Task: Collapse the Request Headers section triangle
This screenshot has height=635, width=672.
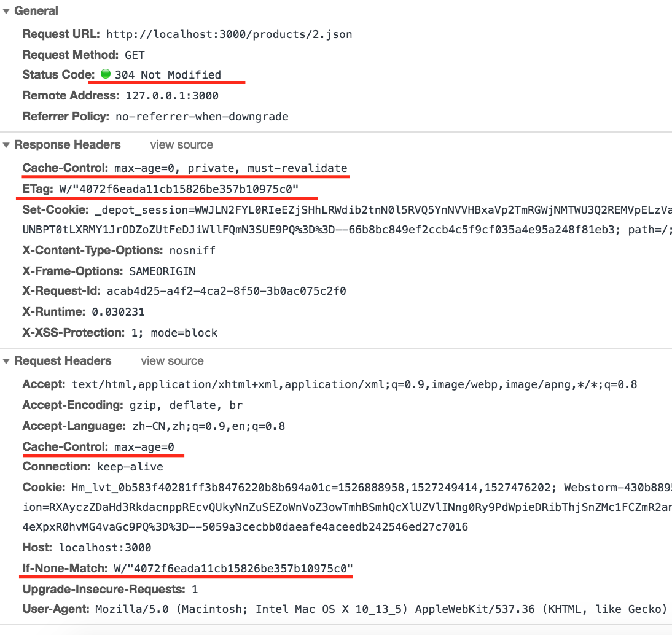Action: (x=6, y=361)
